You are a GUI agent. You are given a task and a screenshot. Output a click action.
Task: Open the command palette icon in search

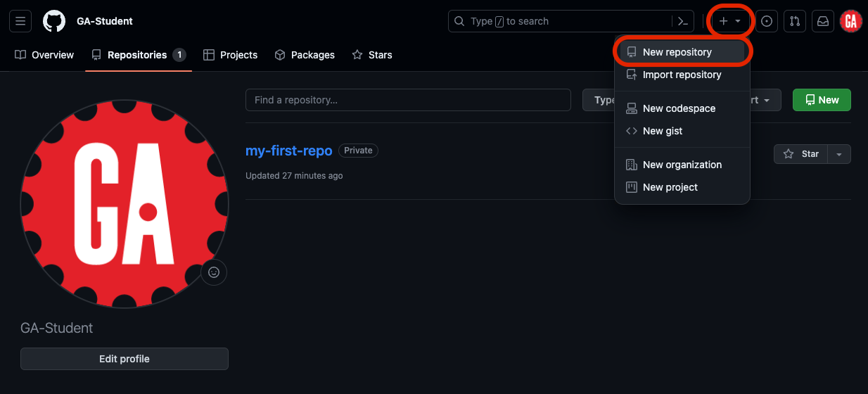coord(682,21)
